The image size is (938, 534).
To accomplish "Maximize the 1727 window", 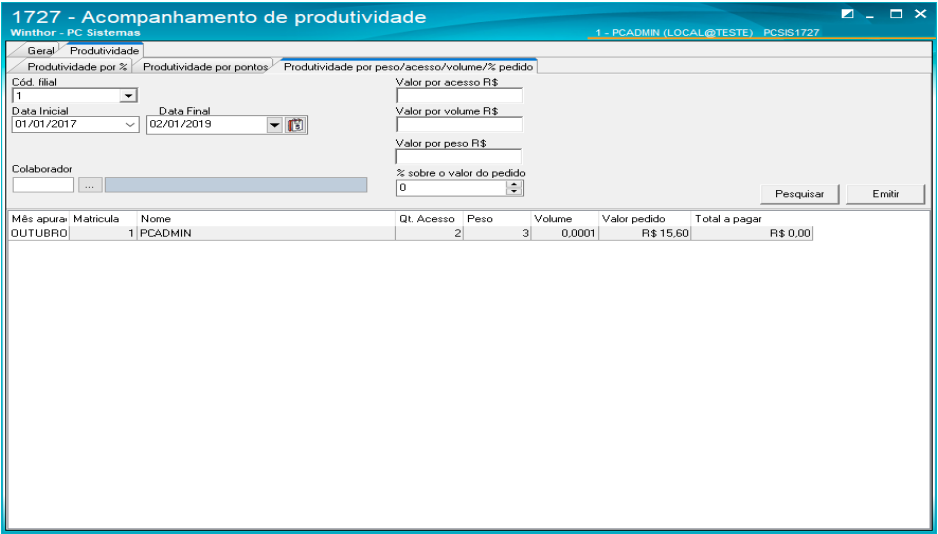I will 896,14.
